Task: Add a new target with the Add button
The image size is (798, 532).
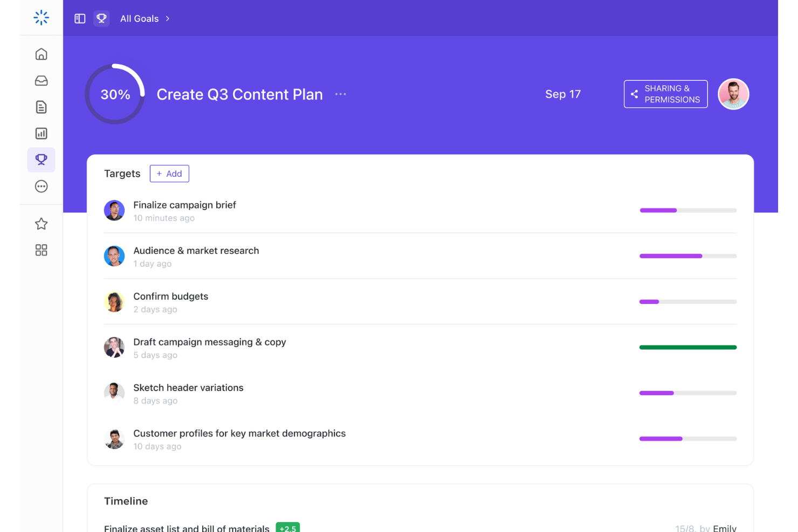Action: (x=169, y=174)
